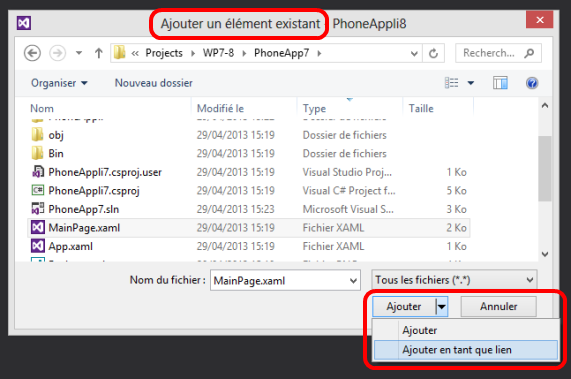571x379 pixels.
Task: Click 29/04/2013 15:23 date cell
Action: tap(236, 209)
